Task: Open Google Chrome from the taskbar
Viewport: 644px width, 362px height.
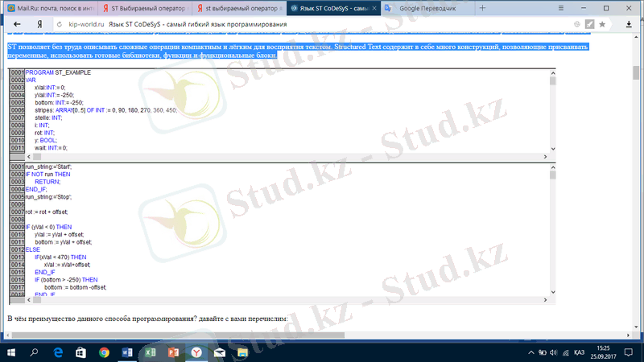Action: 104,352
